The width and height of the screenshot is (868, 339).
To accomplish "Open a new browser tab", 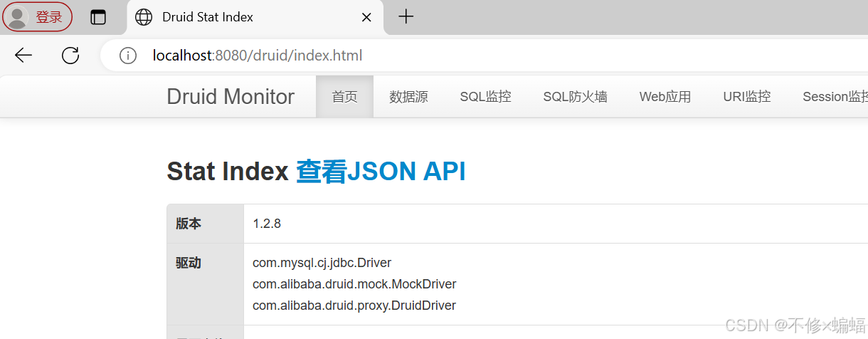I will [x=406, y=16].
